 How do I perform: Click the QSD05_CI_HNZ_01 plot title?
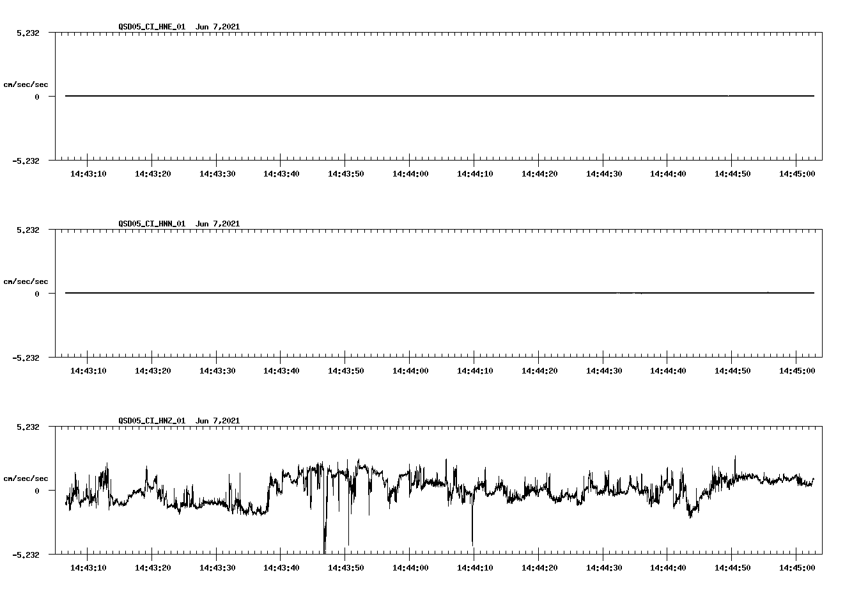[179, 421]
